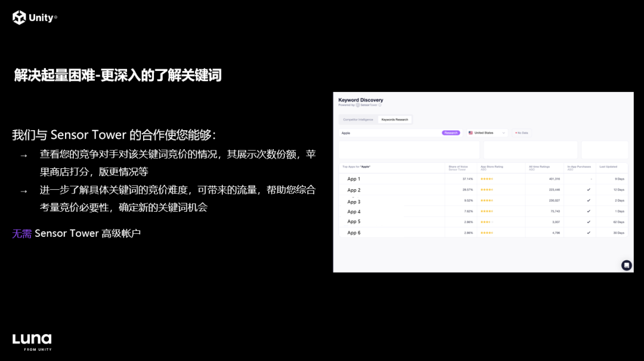Click the Sensor Tower logo
Screen dimensions: 644x361
(x=367, y=106)
